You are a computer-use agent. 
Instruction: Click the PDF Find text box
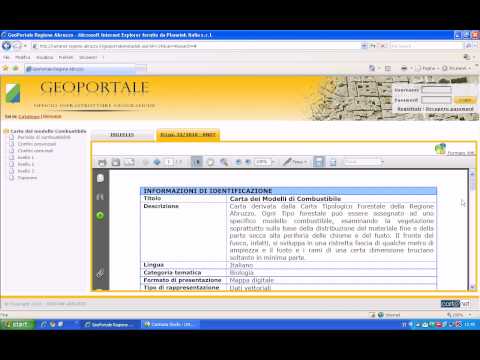point(362,162)
